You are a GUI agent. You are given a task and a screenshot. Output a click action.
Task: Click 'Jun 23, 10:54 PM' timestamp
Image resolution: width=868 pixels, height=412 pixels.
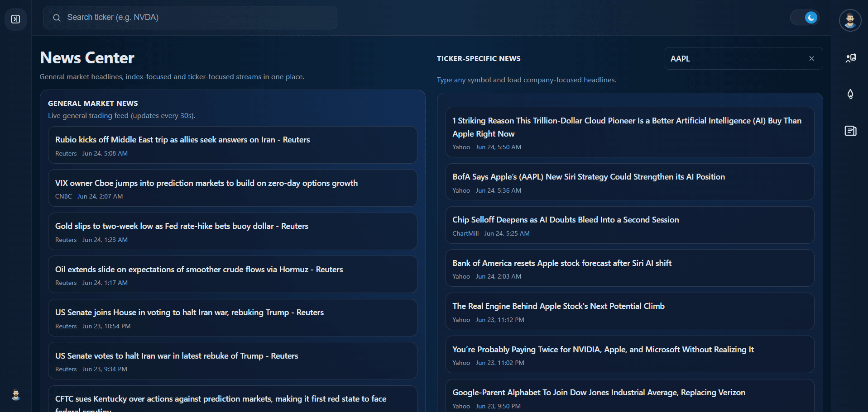106,326
